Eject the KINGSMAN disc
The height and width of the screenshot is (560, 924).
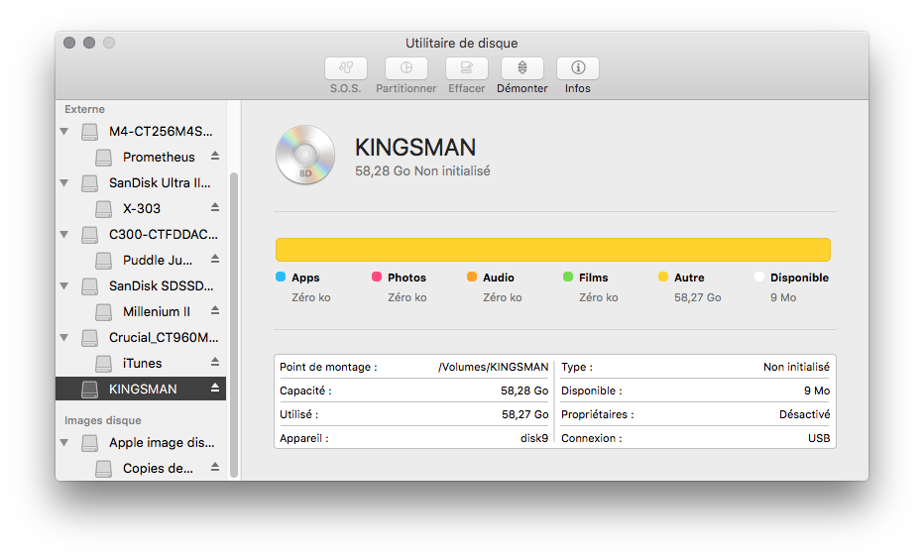pyautogui.click(x=215, y=389)
